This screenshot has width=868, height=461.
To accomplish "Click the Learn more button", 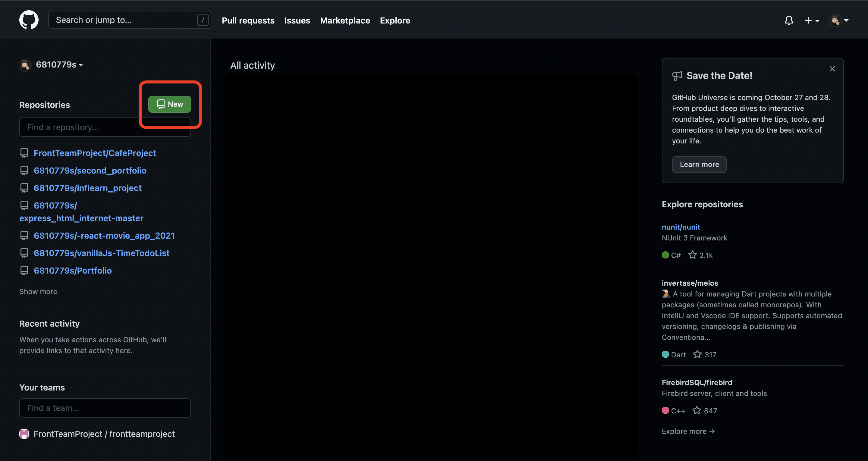I will [x=699, y=165].
